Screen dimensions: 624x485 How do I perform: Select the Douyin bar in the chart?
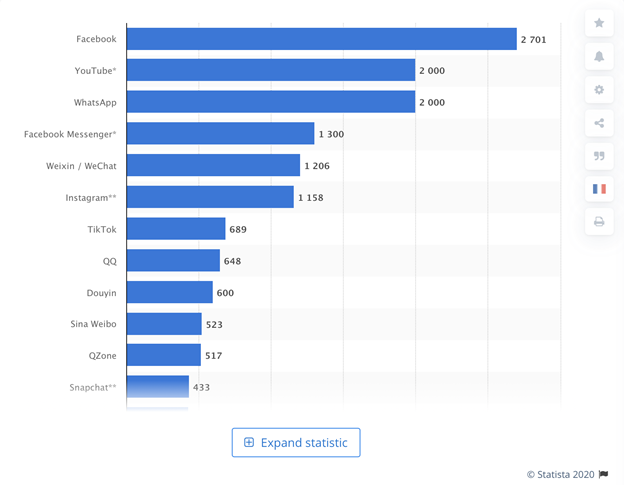point(170,292)
